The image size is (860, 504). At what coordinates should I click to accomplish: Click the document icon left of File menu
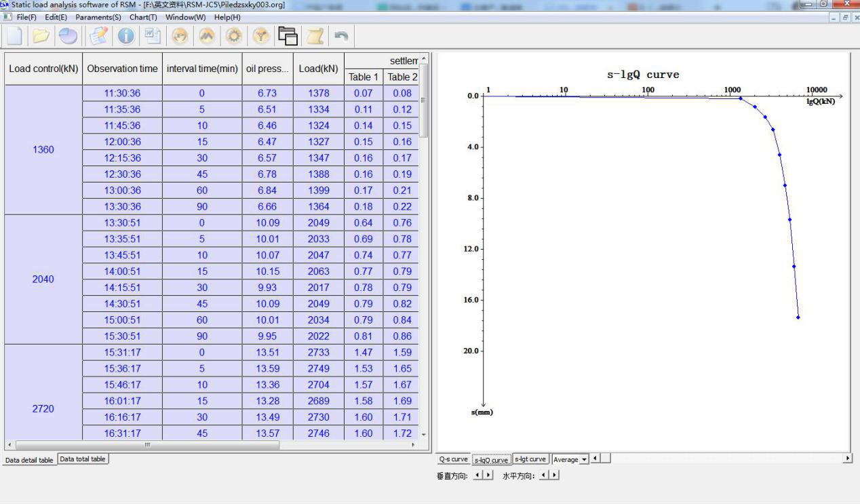click(x=7, y=17)
